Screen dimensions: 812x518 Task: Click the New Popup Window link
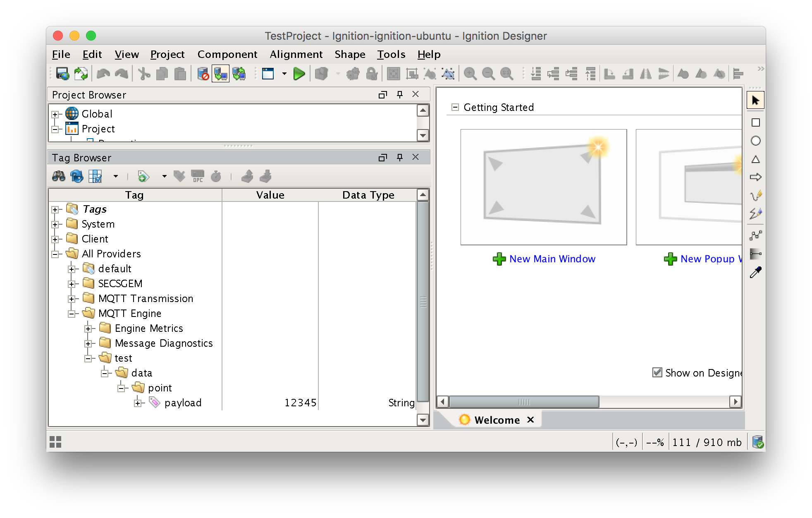(711, 259)
